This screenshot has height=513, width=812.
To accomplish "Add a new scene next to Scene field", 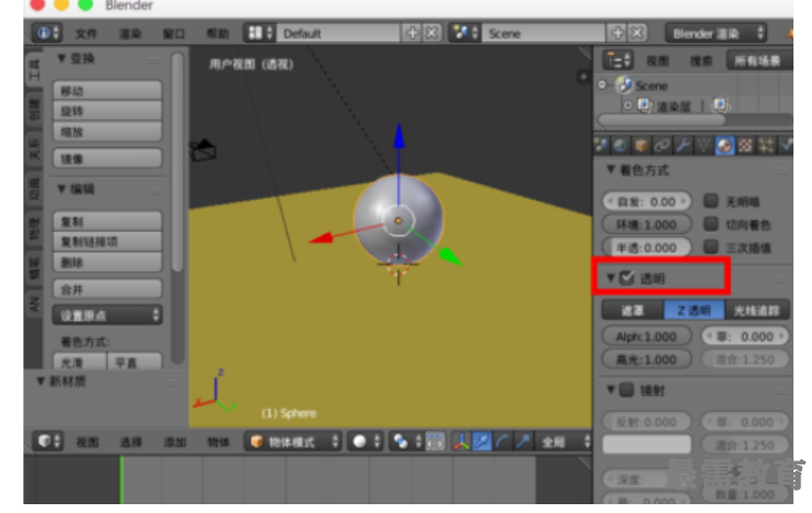I will [617, 33].
